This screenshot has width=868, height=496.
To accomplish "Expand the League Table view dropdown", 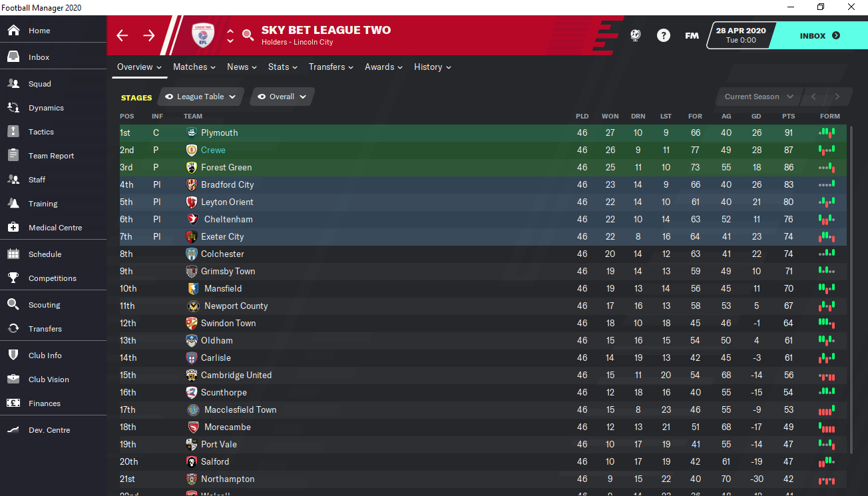I will (x=232, y=97).
